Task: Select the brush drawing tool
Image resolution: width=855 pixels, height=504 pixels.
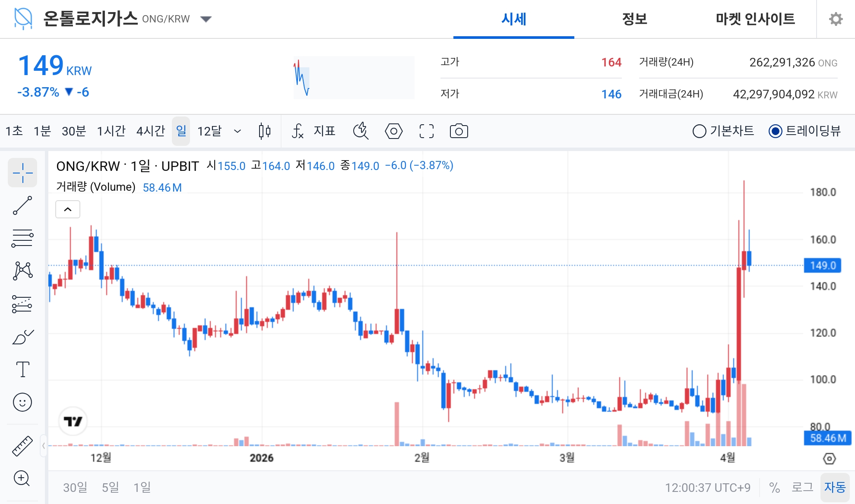Action: point(22,336)
